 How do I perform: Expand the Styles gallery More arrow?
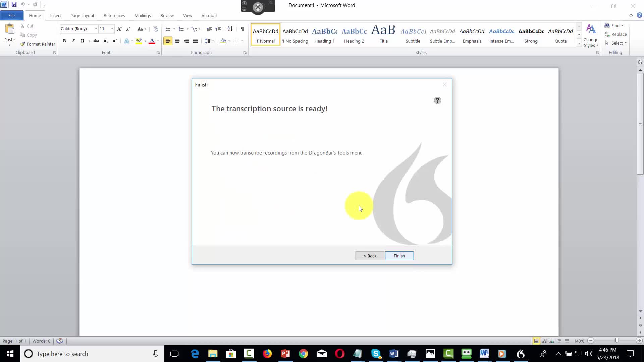coord(579,43)
